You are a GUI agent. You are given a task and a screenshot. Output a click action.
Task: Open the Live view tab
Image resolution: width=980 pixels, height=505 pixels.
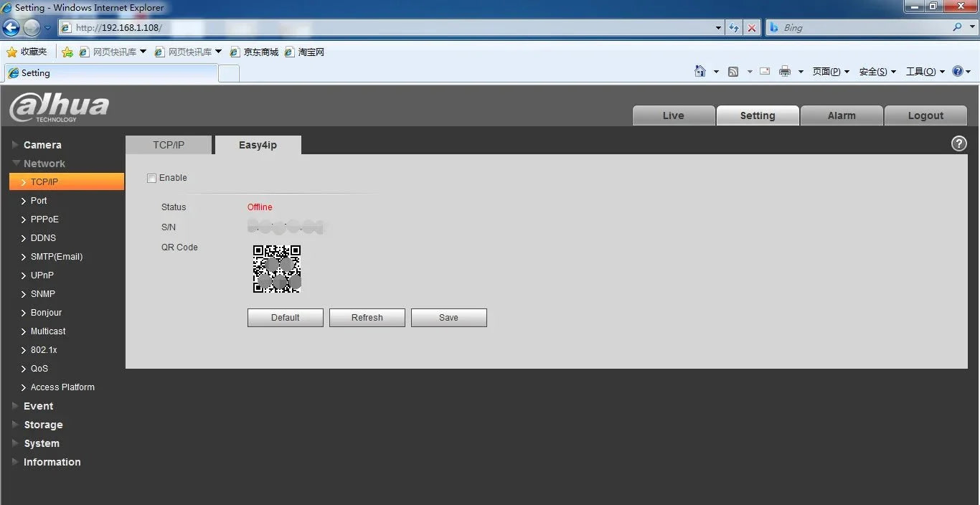(674, 115)
